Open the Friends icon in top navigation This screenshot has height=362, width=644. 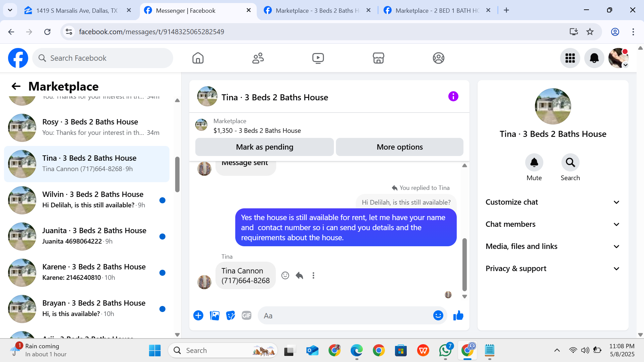tap(258, 58)
